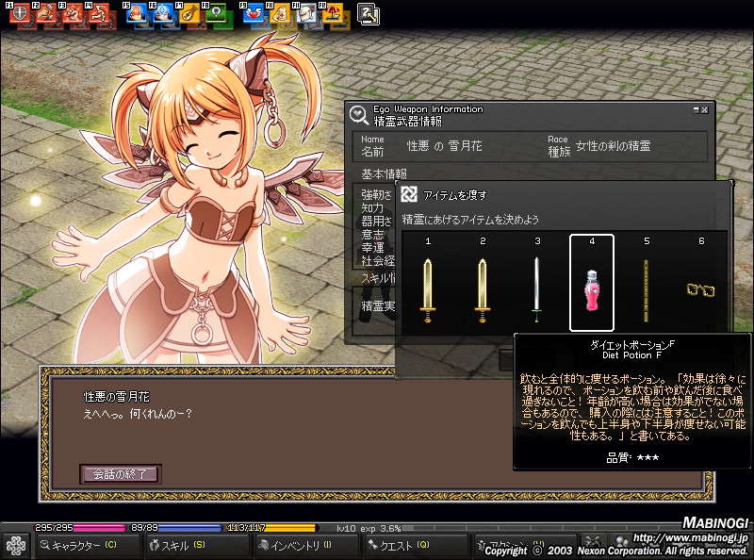Click the lv10 exp 3.6% experience readout

(x=369, y=528)
